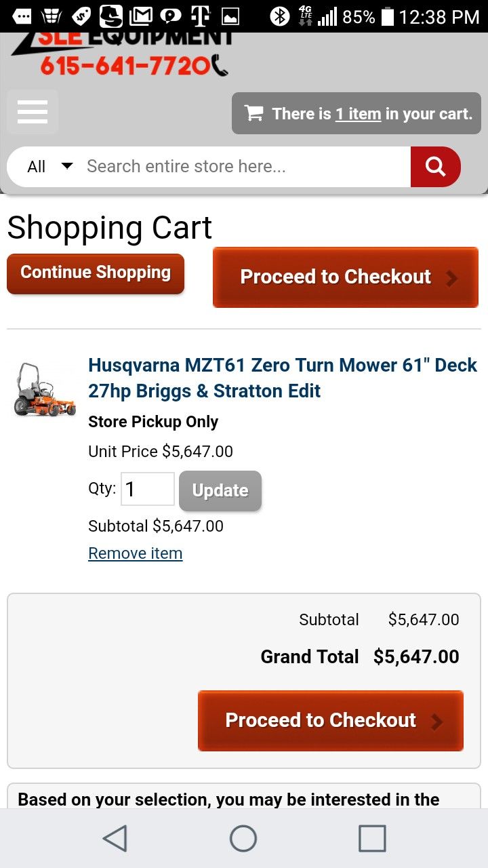Focus the Search entire store field
This screenshot has height=868, width=488.
[244, 166]
